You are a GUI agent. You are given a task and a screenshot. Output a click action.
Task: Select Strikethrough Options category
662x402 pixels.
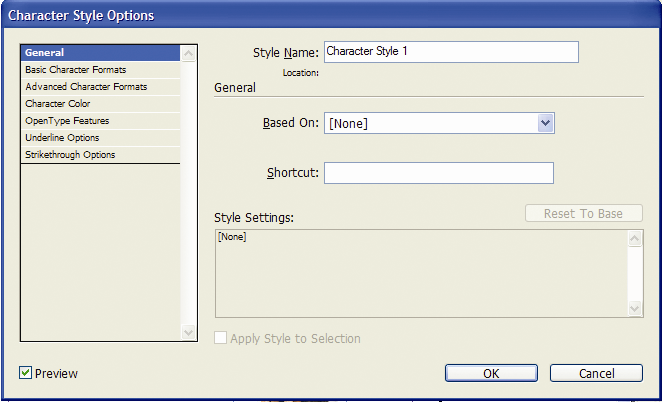(100, 155)
